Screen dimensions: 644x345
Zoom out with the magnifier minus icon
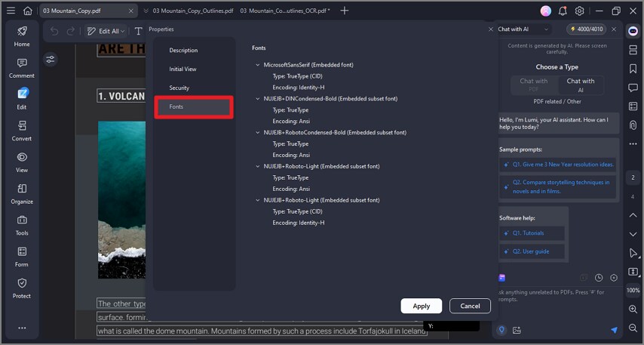633,328
